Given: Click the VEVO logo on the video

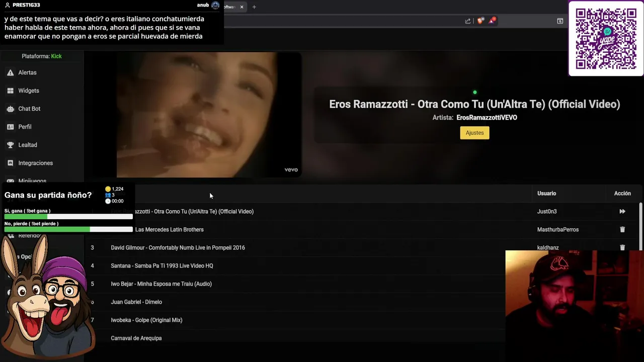Looking at the screenshot, I should pyautogui.click(x=291, y=170).
